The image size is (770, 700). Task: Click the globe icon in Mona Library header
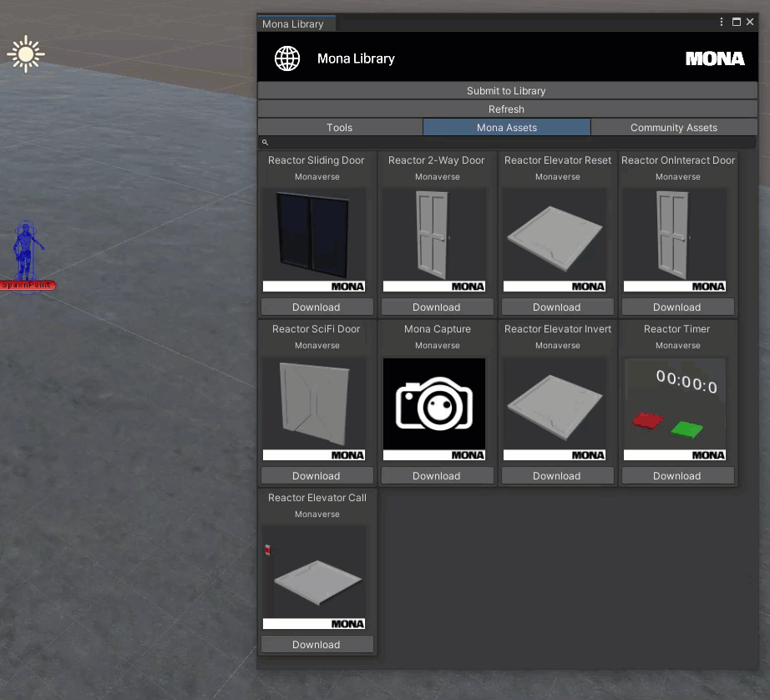287,58
